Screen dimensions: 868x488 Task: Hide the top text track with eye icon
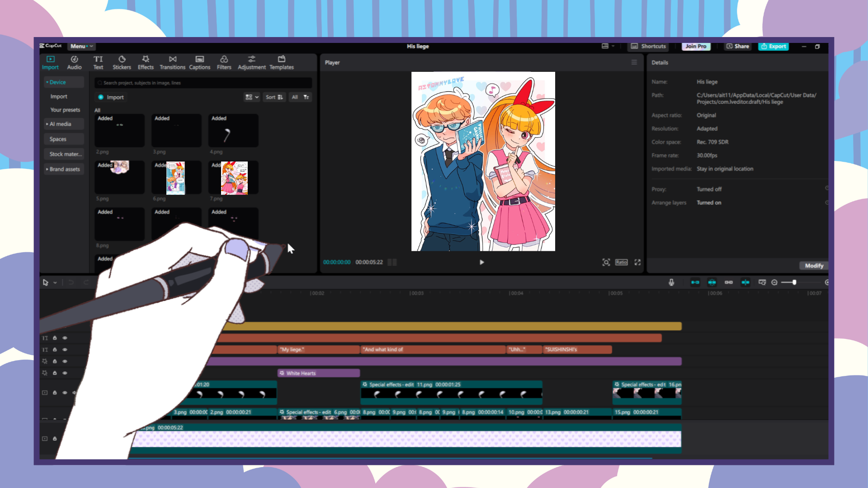click(x=65, y=338)
